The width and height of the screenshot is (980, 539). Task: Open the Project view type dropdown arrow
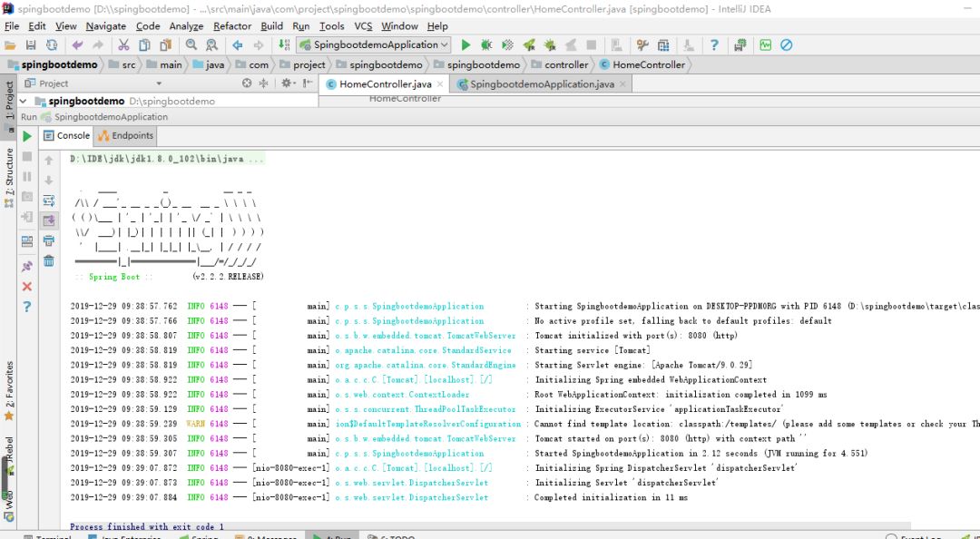(159, 83)
